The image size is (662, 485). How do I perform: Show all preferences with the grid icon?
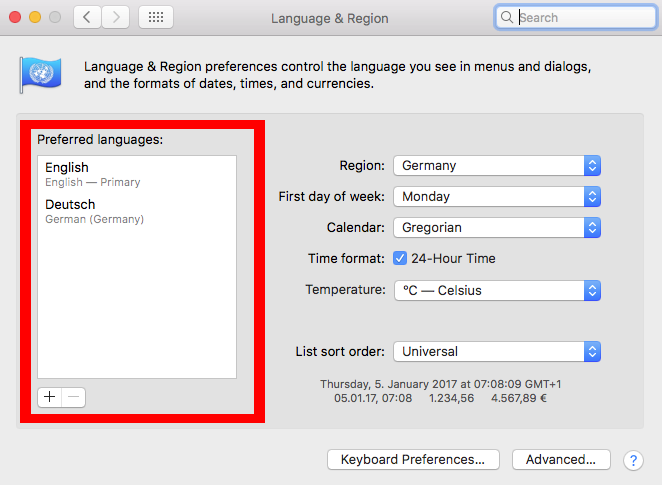(x=156, y=17)
